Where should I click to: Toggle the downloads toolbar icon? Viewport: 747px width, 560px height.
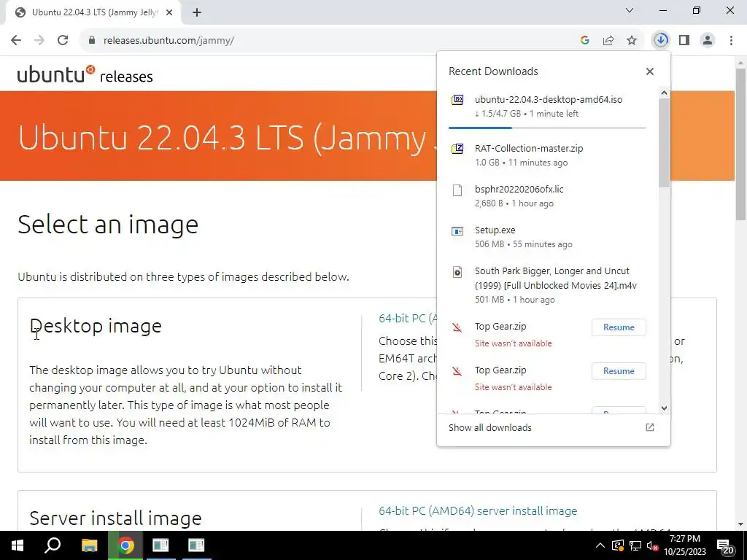pos(661,40)
